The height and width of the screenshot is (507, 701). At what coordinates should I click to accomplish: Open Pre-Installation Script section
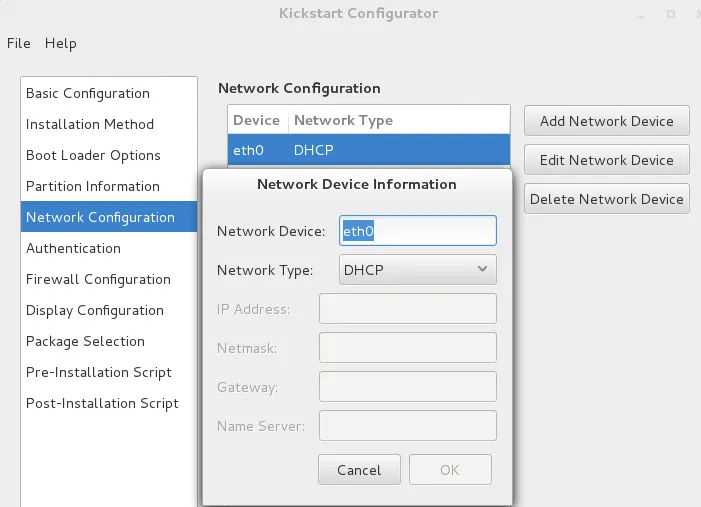99,372
